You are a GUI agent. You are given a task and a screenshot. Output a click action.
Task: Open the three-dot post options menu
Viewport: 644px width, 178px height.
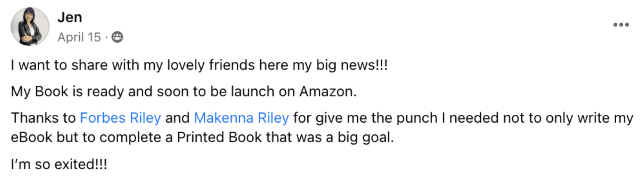coord(621,25)
